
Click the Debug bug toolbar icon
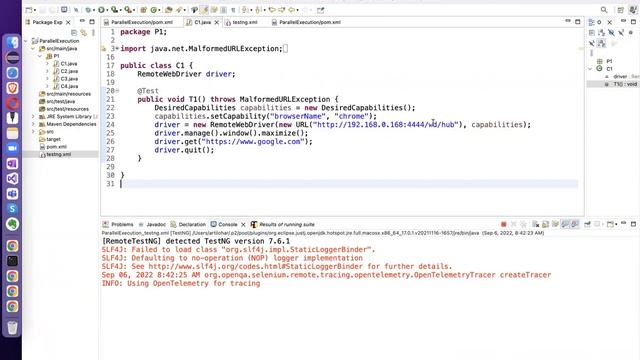(x=88, y=10)
